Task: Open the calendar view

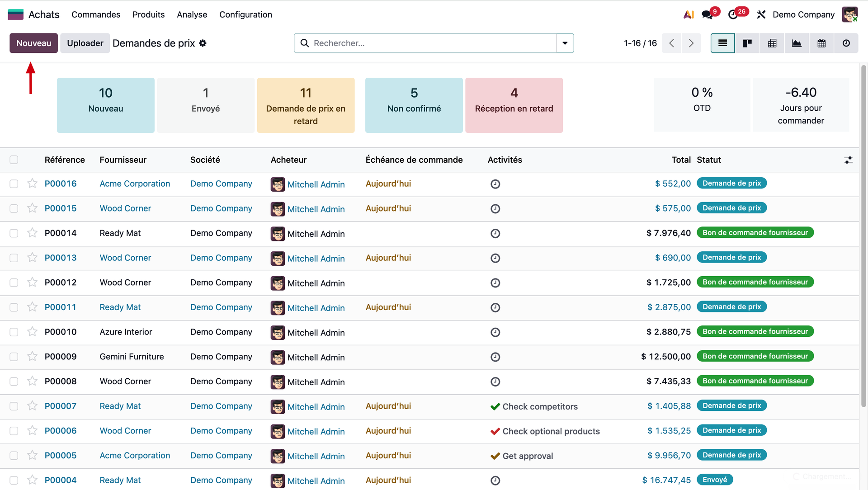Action: [x=821, y=43]
